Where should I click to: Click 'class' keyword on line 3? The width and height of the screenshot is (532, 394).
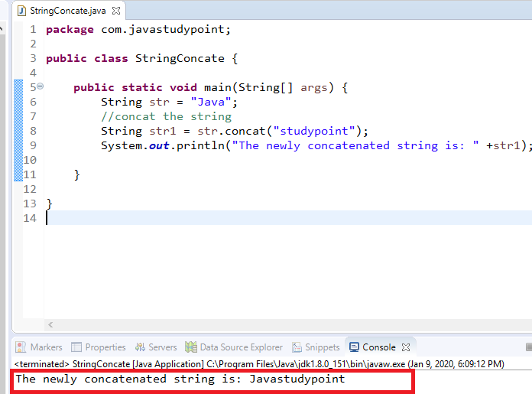click(x=111, y=59)
